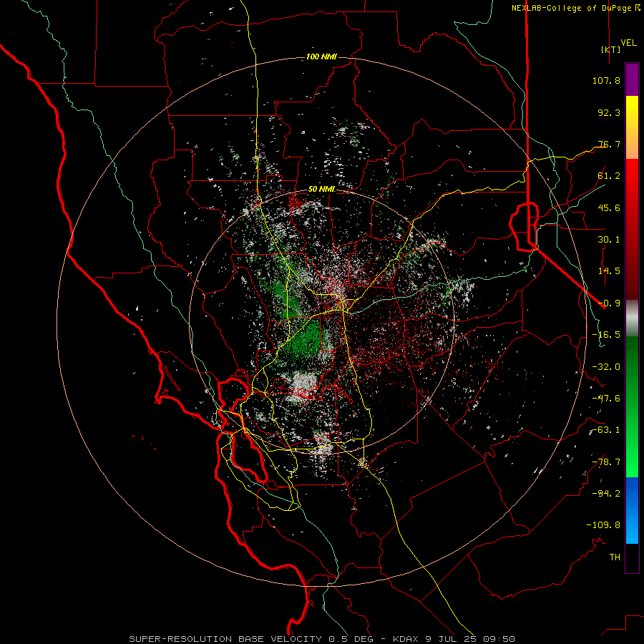
Task: Pick the yellow-orange segment of the color bar
Action: point(632,128)
